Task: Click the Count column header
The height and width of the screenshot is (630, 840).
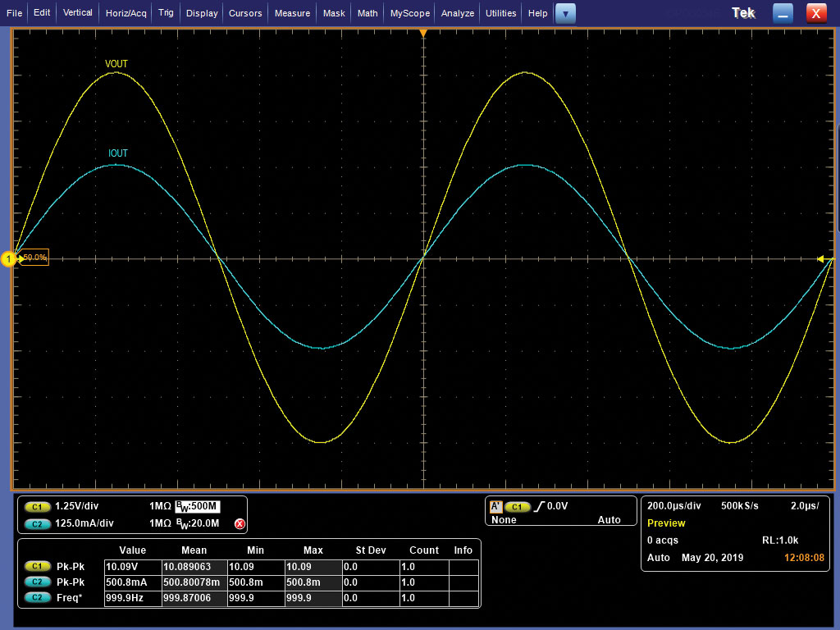Action: point(424,550)
